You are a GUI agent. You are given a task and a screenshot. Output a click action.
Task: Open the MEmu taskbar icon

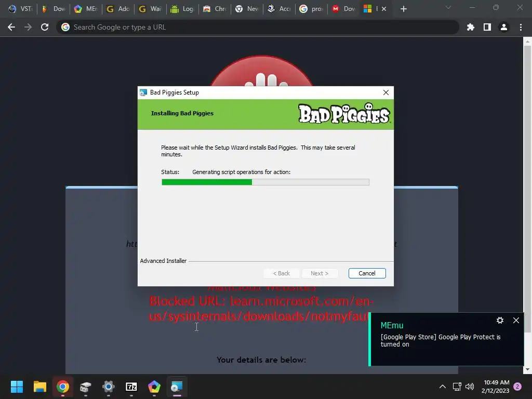pyautogui.click(x=154, y=387)
